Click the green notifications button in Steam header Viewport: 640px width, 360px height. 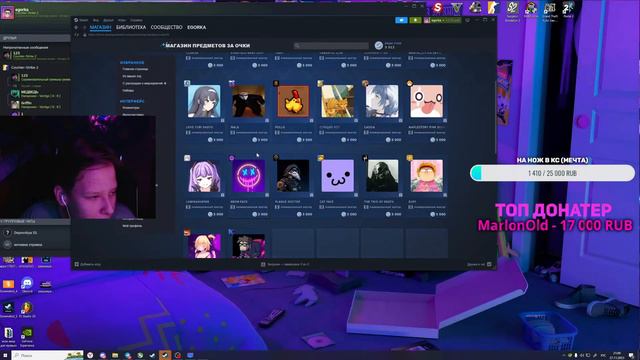[x=415, y=20]
